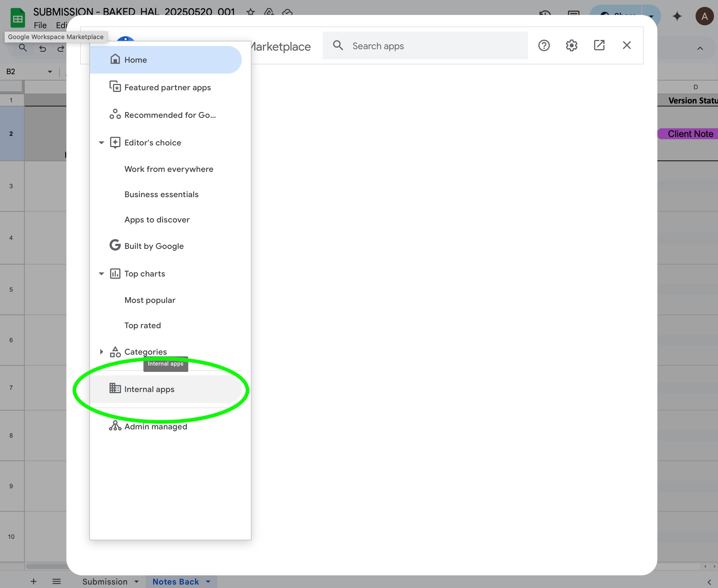The width and height of the screenshot is (718, 588).
Task: Open the Notes Back tab dropdown arrow
Action: 208,582
